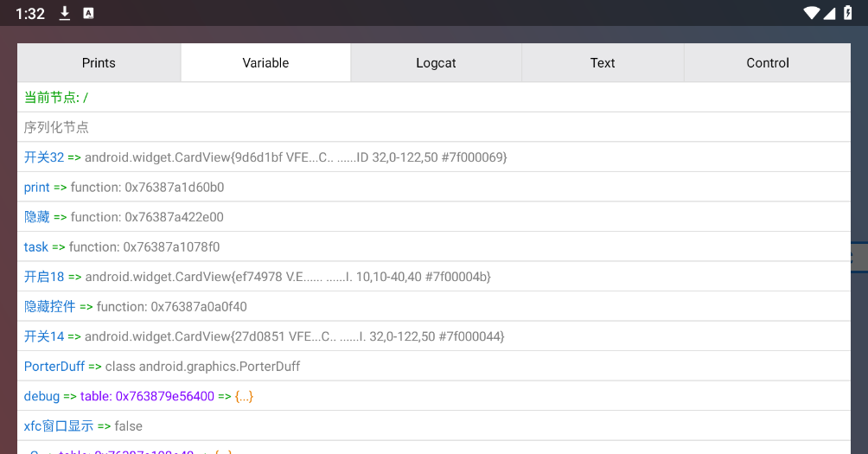Tap the Wi-Fi status icon

[x=811, y=13]
